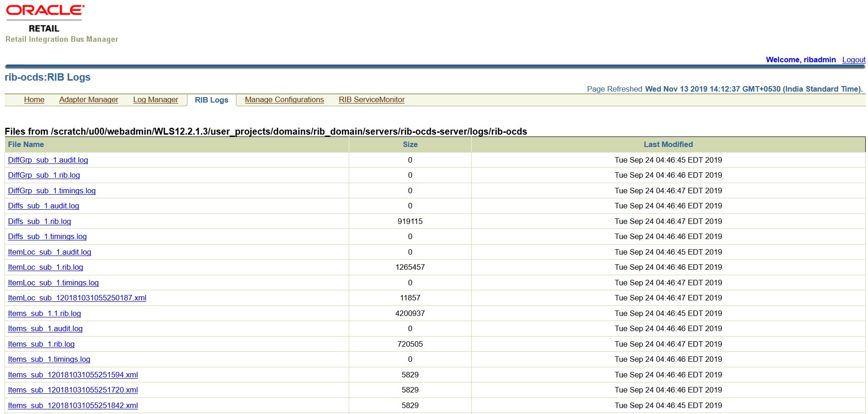Open the DiffGrp_sub_1.timings.log file

click(x=52, y=191)
